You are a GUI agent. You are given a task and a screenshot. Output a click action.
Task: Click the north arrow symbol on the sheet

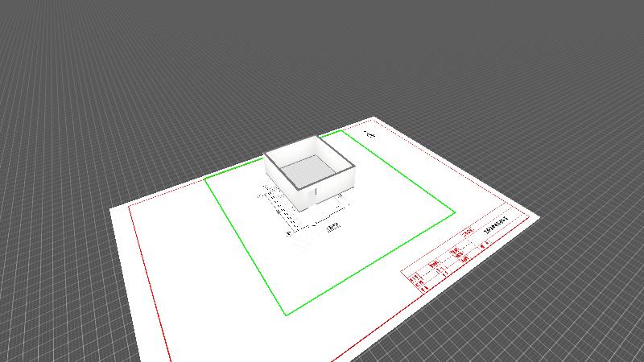[x=370, y=134]
